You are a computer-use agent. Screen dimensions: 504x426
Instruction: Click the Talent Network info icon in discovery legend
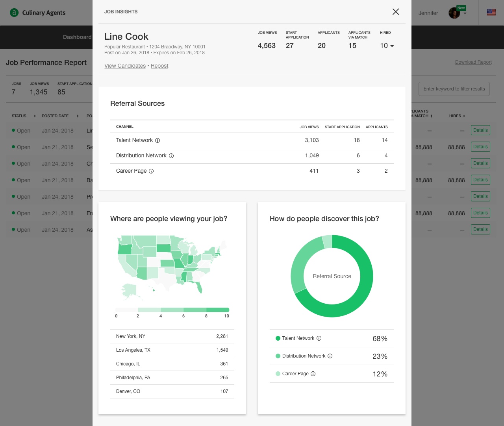[x=319, y=338]
